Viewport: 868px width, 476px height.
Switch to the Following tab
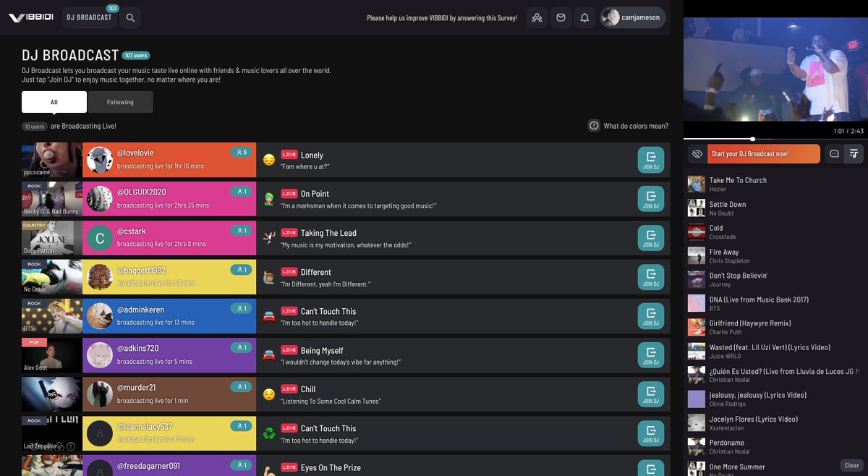[x=120, y=102]
